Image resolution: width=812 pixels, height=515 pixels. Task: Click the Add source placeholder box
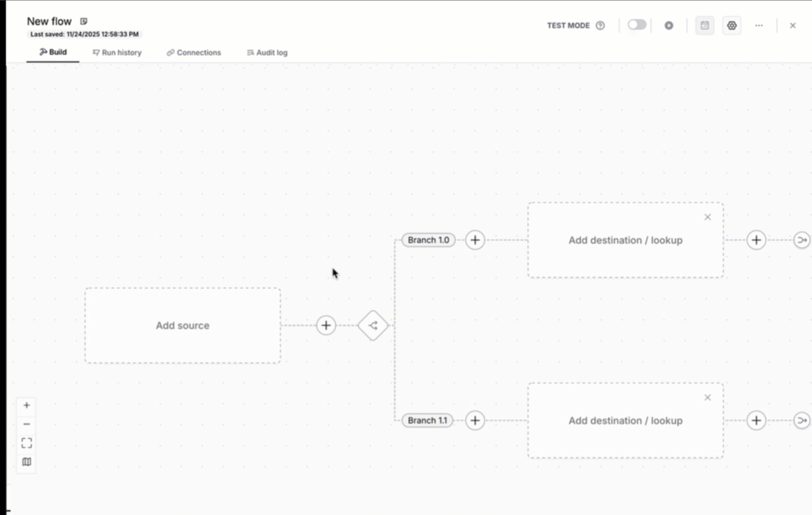(183, 325)
